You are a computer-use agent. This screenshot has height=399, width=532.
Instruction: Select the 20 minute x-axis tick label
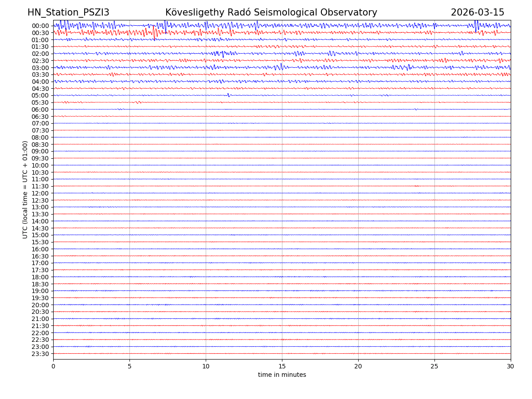(358, 367)
